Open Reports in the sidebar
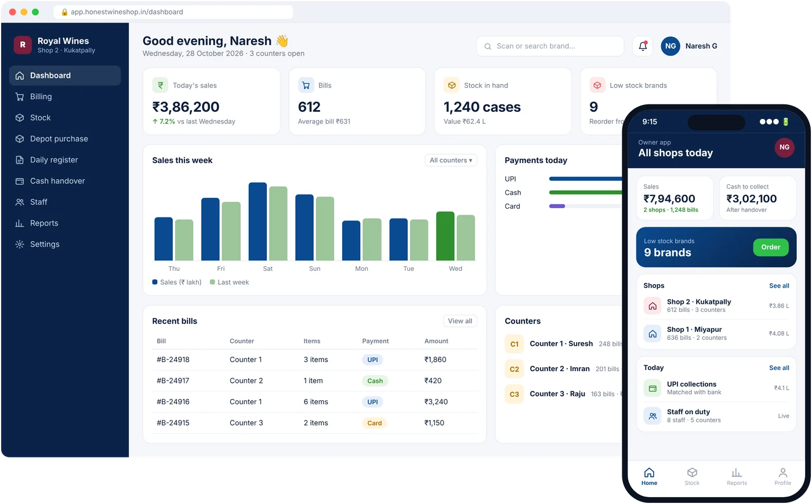 pyautogui.click(x=65, y=223)
